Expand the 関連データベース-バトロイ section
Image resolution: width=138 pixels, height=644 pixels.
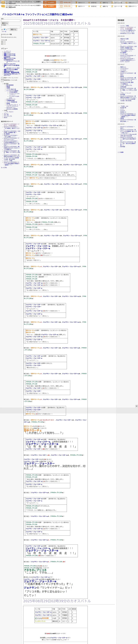click(2, 78)
